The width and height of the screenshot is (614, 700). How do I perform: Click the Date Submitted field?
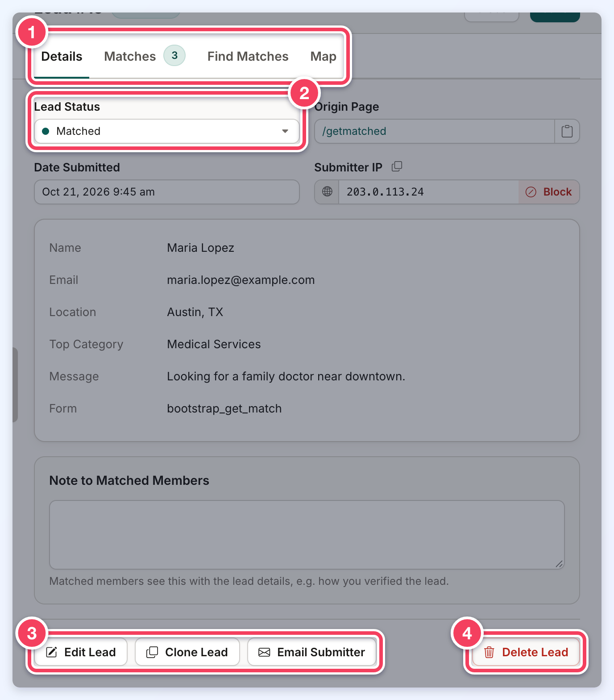click(x=167, y=192)
